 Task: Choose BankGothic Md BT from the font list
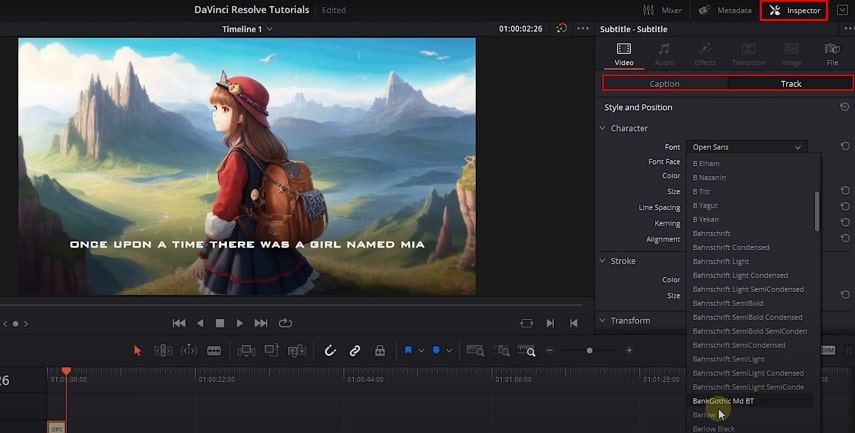[723, 401]
